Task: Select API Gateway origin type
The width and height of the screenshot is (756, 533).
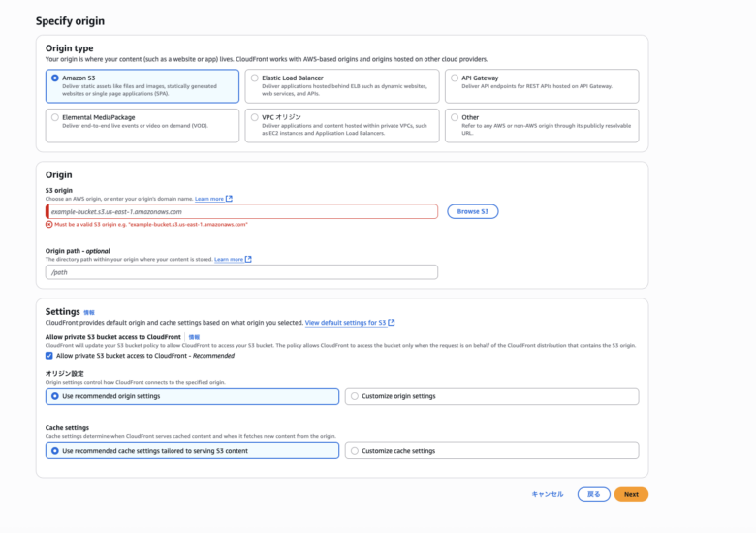Action: click(x=455, y=78)
